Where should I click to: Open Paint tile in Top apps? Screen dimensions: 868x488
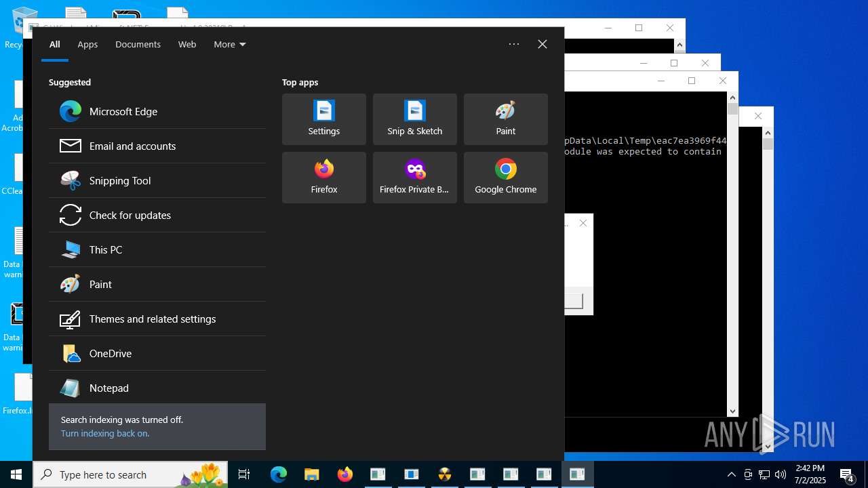(x=506, y=119)
